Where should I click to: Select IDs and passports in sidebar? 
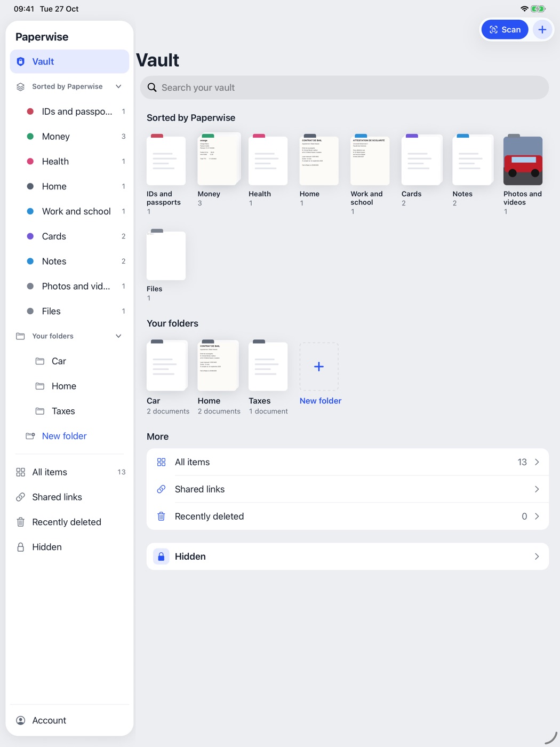tap(70, 112)
